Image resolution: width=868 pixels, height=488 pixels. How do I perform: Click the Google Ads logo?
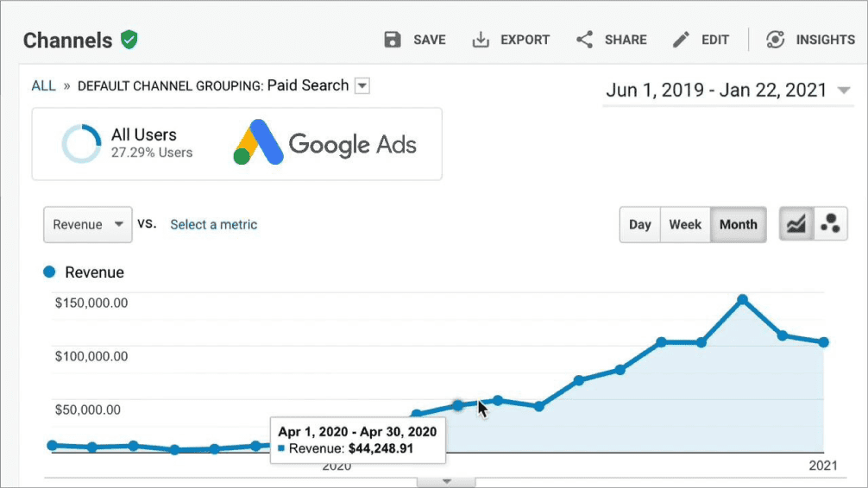[x=325, y=143]
